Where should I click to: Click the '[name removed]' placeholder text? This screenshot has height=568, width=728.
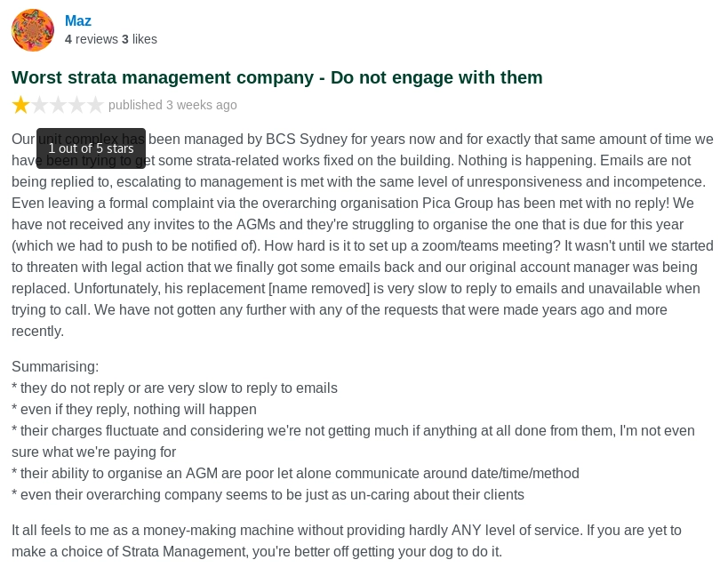click(x=319, y=288)
